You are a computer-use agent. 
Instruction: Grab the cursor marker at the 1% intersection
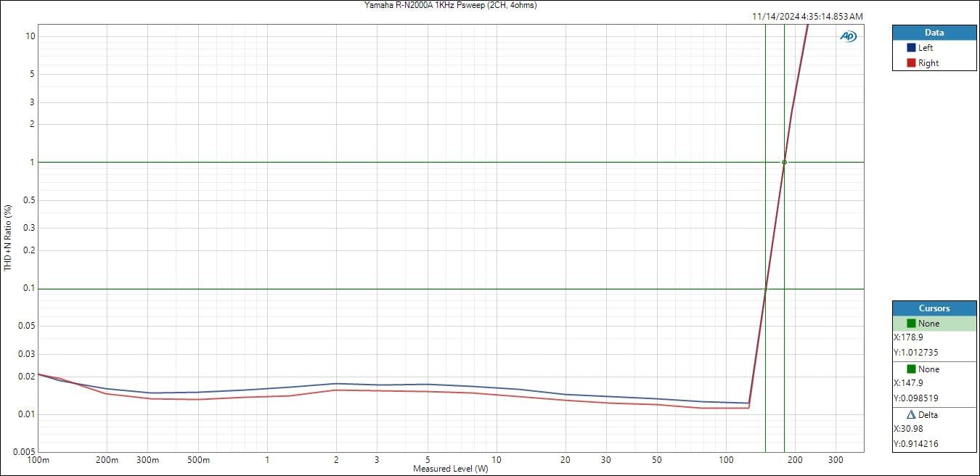[x=784, y=162]
